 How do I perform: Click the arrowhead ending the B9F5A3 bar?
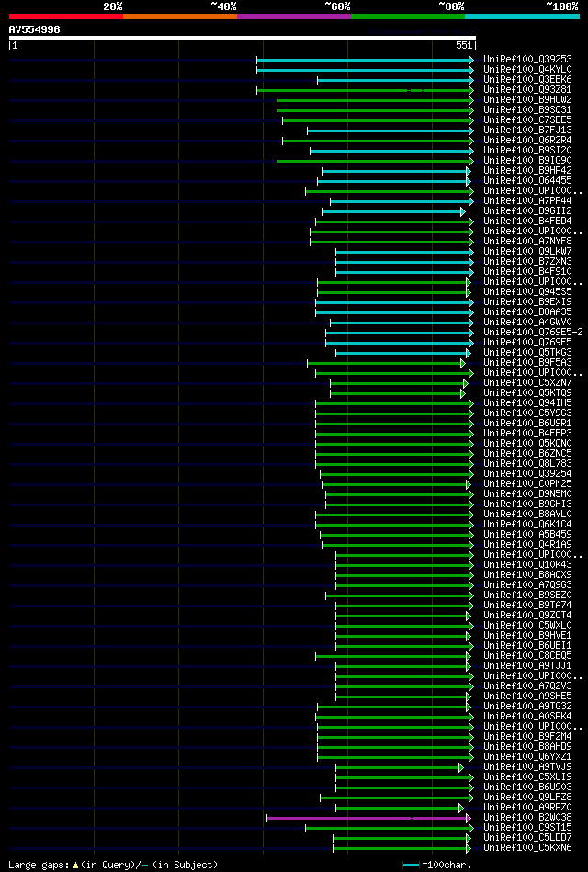coord(463,363)
